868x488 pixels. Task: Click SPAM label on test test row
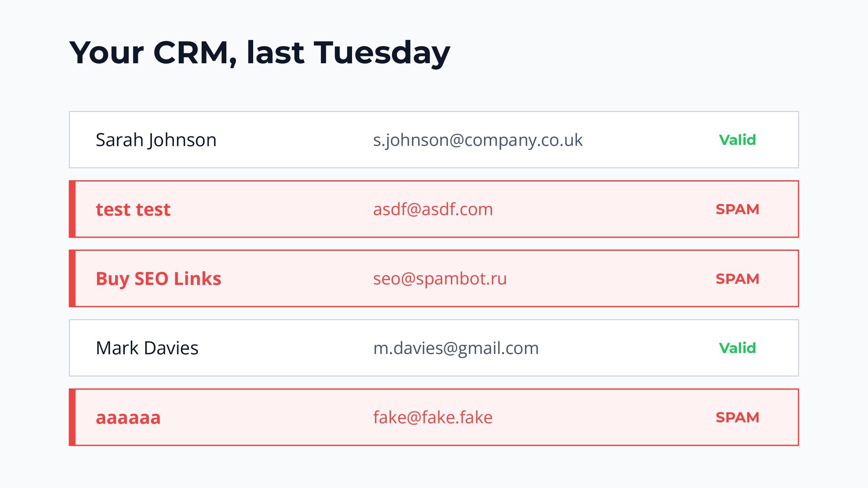click(x=737, y=209)
